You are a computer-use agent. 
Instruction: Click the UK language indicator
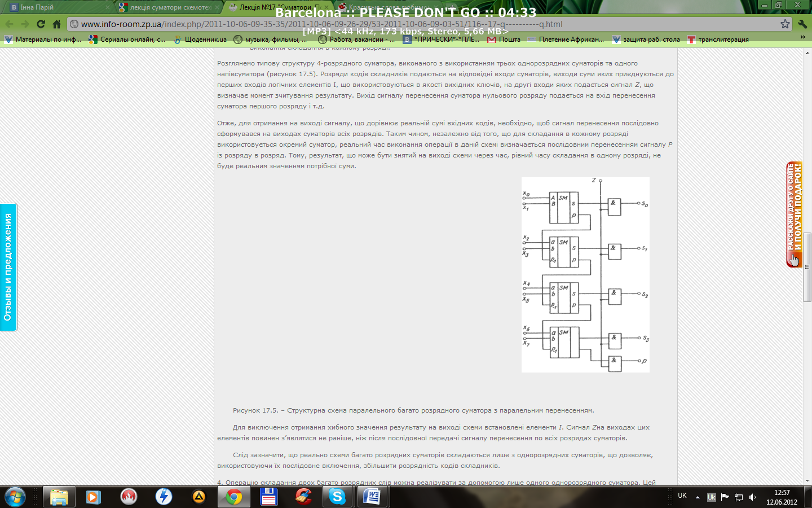pos(682,496)
